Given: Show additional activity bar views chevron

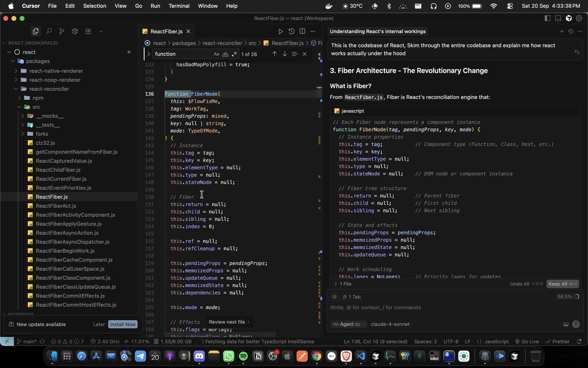Looking at the screenshot, I should [101, 31].
